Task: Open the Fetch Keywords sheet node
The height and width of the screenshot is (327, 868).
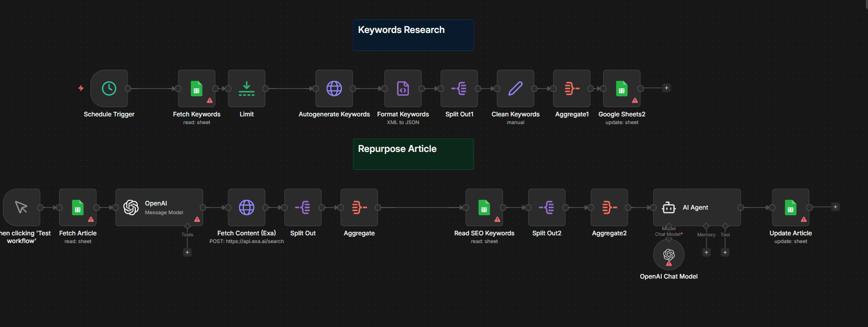Action: (x=196, y=89)
